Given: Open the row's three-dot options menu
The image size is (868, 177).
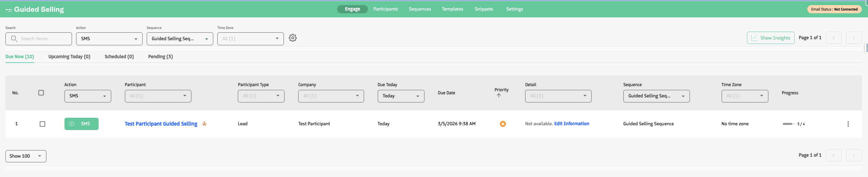Looking at the screenshot, I should 848,124.
